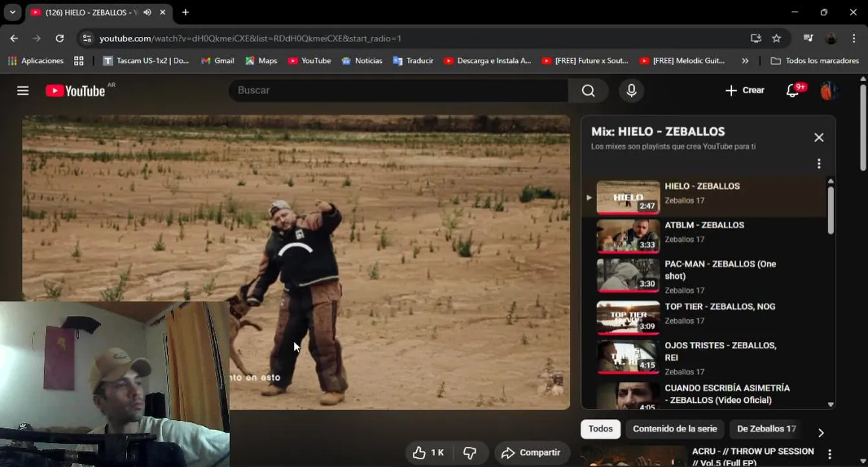Open the [FREE] Melodic Guit... bookmark
The width and height of the screenshot is (868, 467).
click(x=682, y=60)
